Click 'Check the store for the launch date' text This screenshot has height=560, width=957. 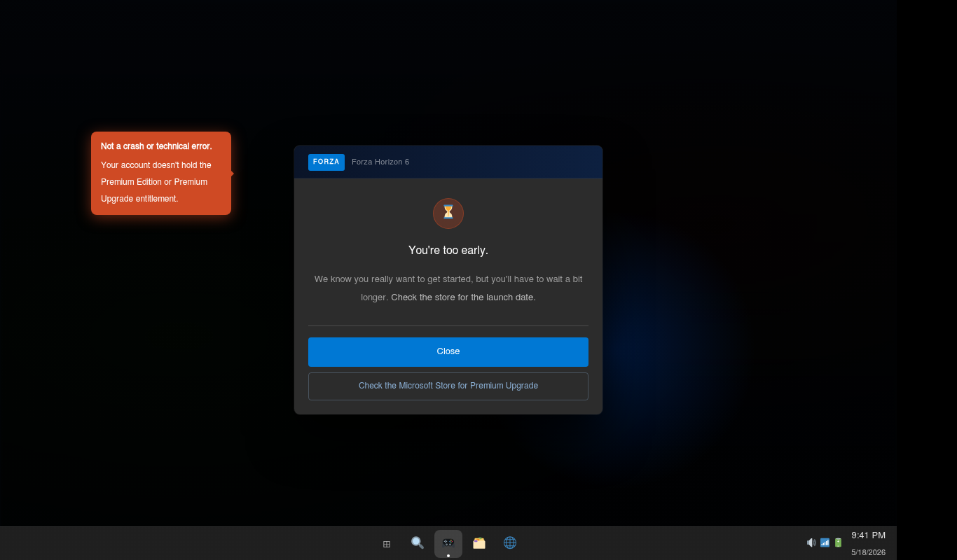click(x=463, y=297)
